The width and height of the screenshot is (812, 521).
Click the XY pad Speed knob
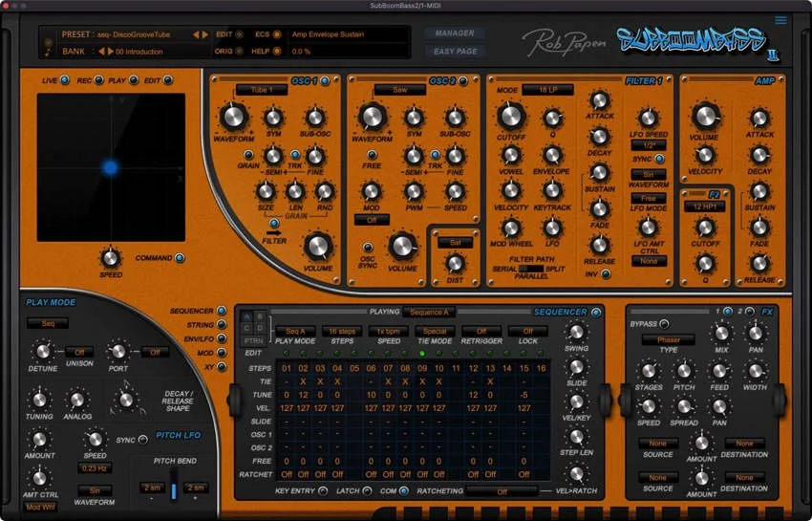(110, 258)
